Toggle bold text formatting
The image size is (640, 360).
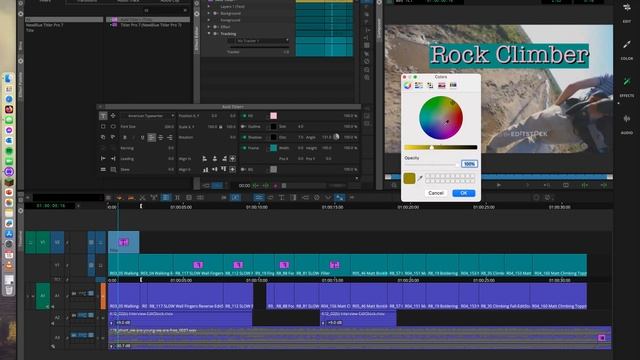[124, 138]
